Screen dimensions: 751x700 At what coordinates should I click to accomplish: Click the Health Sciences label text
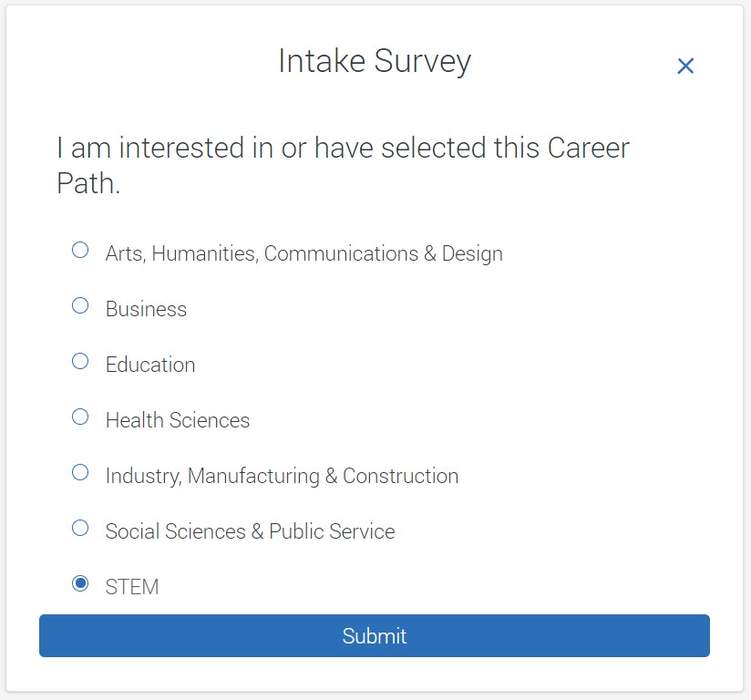(177, 420)
